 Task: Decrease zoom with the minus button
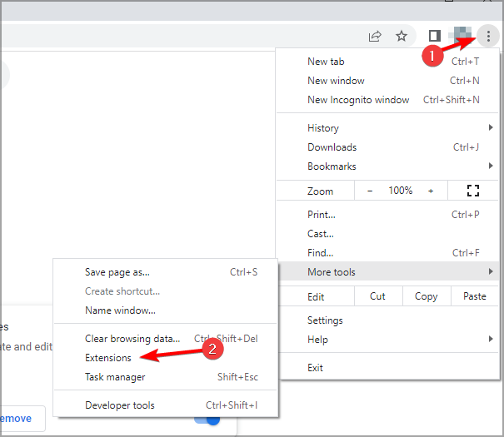(370, 191)
